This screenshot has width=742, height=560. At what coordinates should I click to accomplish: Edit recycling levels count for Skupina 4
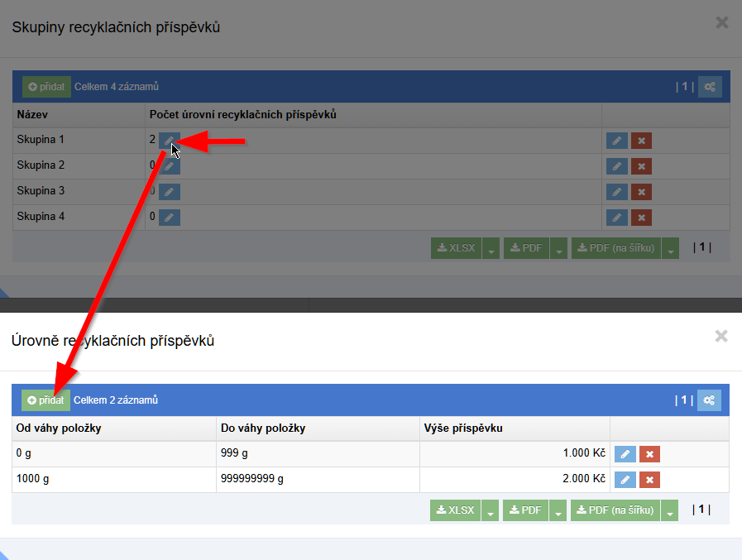169,218
